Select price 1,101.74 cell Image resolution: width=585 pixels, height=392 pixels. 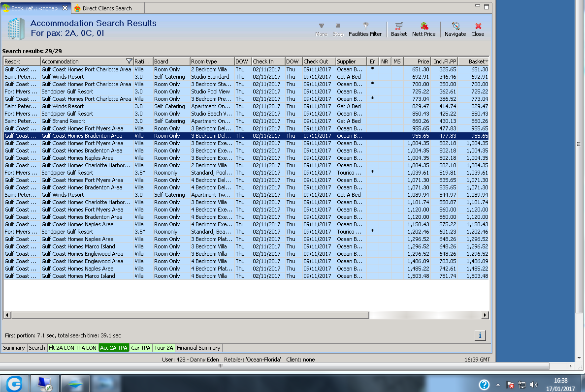418,202
